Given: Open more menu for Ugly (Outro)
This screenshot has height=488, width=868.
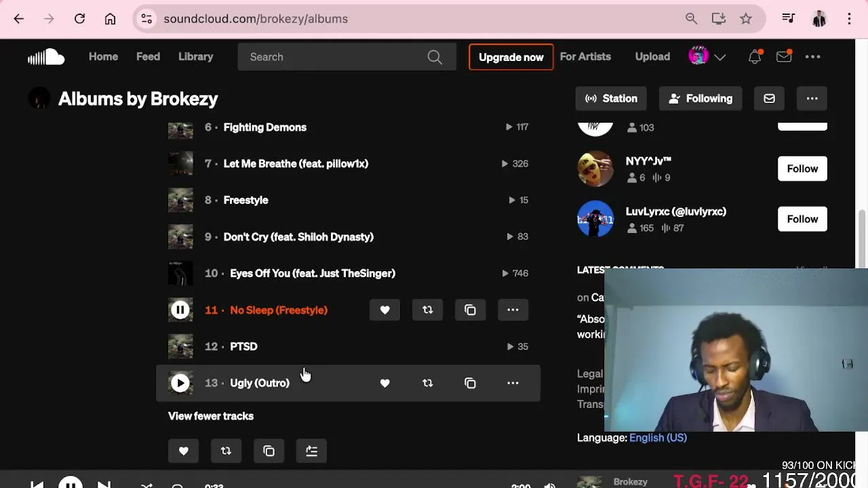Looking at the screenshot, I should (x=513, y=383).
